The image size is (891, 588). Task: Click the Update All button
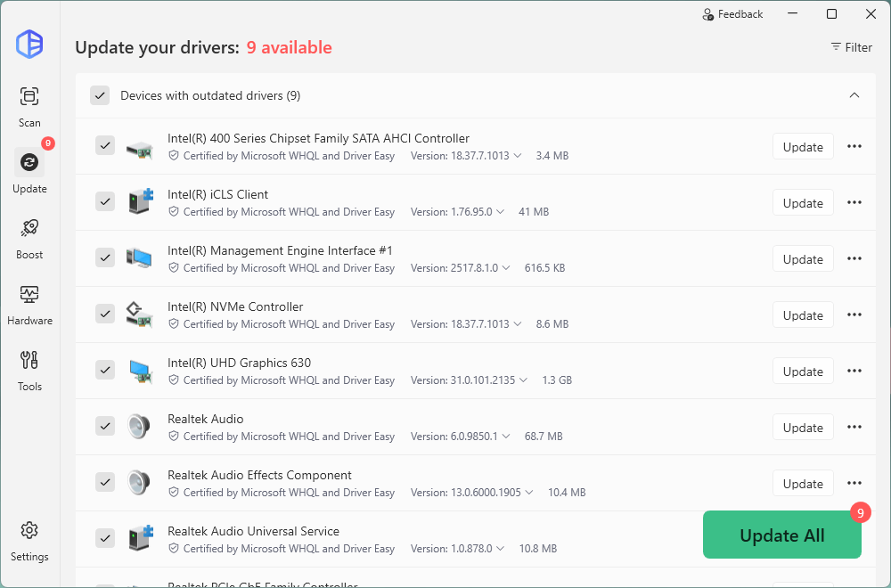(781, 535)
